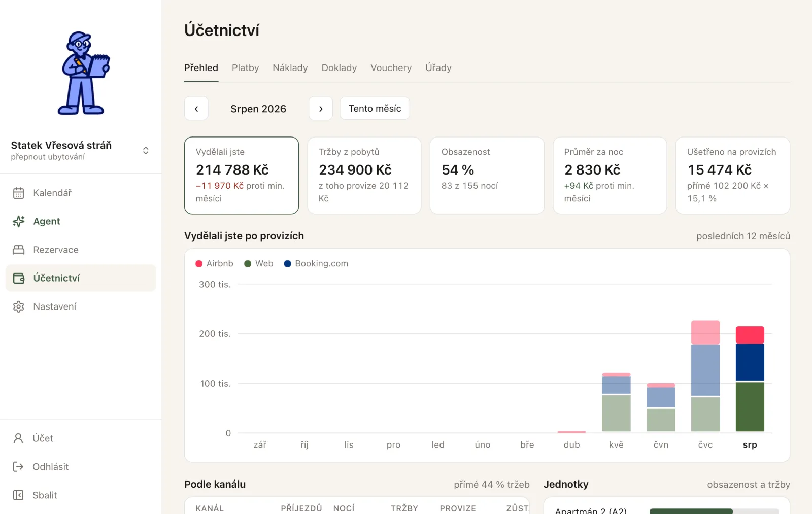Open Nastavení from the sidebar
The width and height of the screenshot is (812, 514).
81,306
